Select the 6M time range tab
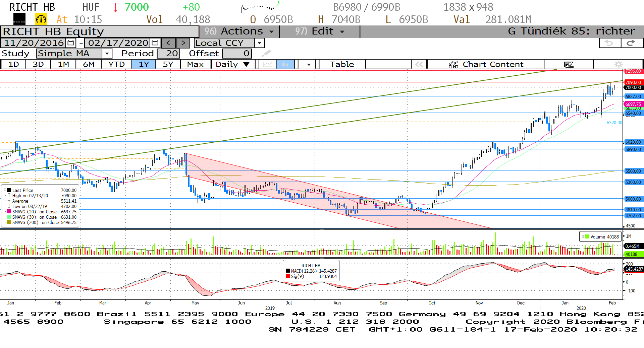This screenshot has height=348, width=644. click(89, 64)
